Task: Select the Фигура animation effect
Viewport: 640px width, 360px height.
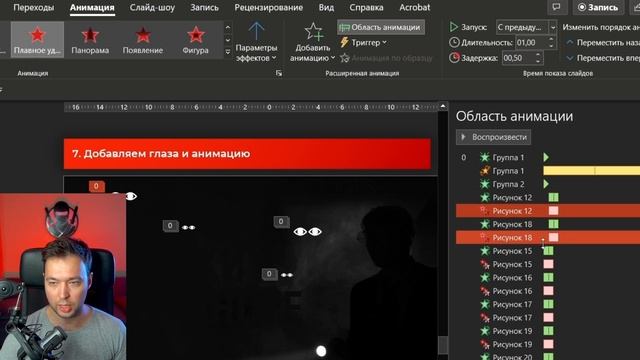Action: coord(196,40)
